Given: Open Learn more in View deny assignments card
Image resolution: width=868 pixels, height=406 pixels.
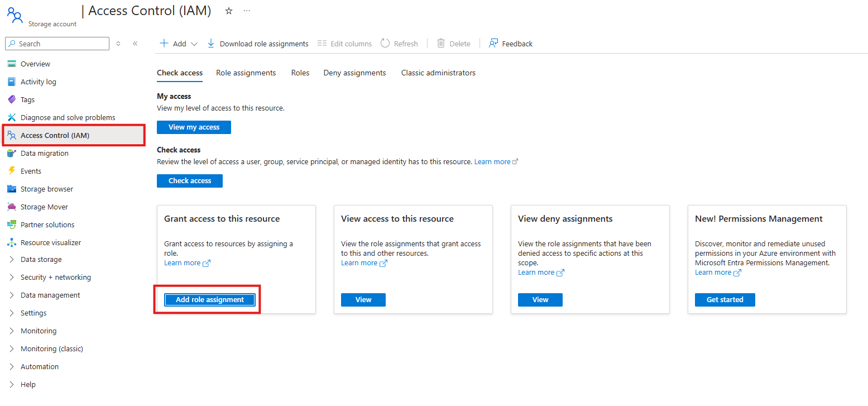Looking at the screenshot, I should click(541, 273).
